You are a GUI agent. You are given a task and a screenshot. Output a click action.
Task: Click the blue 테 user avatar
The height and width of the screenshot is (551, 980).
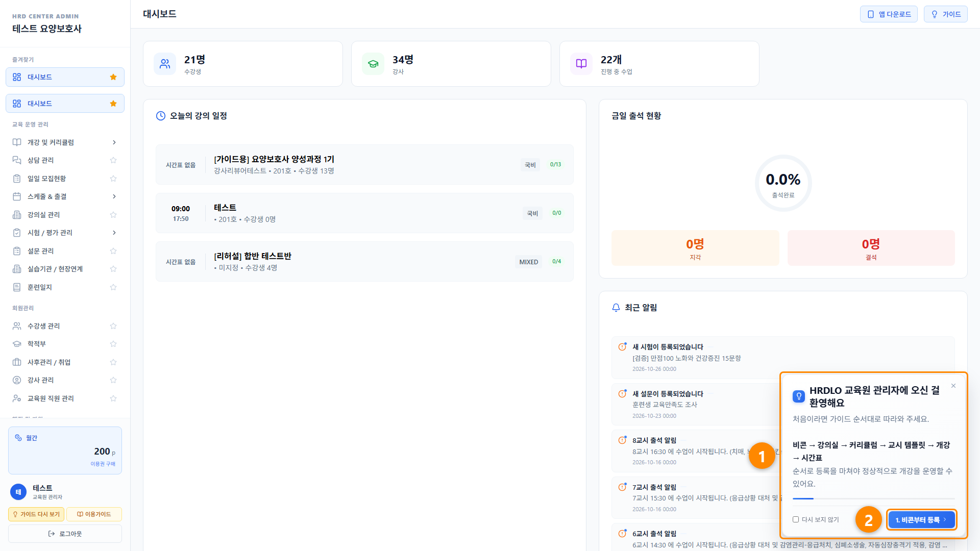[x=18, y=492]
